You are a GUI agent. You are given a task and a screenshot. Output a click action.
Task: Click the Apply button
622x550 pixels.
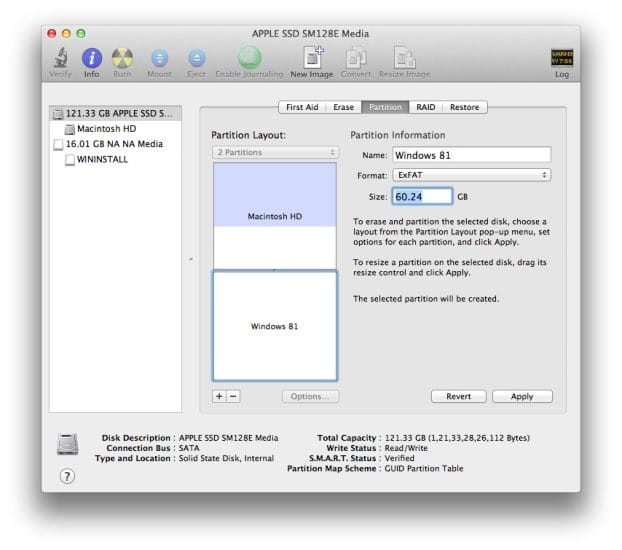[x=522, y=396]
